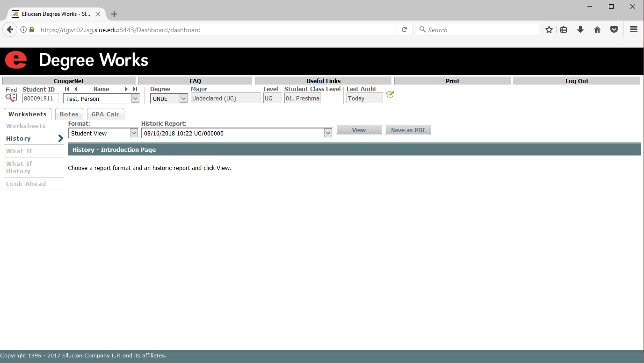Screen dimensions: 644x363
Task: Click the Student ID input field
Action: 41,99
